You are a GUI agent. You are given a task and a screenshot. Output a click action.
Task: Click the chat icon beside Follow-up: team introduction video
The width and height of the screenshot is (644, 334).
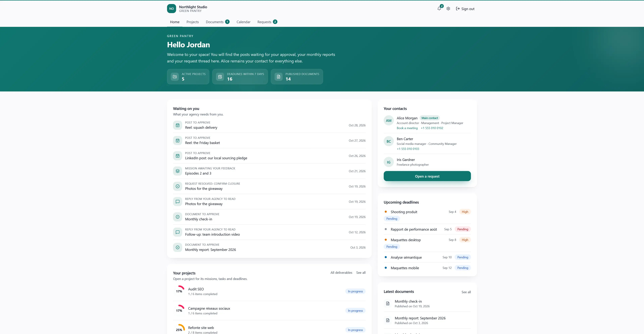177,232
